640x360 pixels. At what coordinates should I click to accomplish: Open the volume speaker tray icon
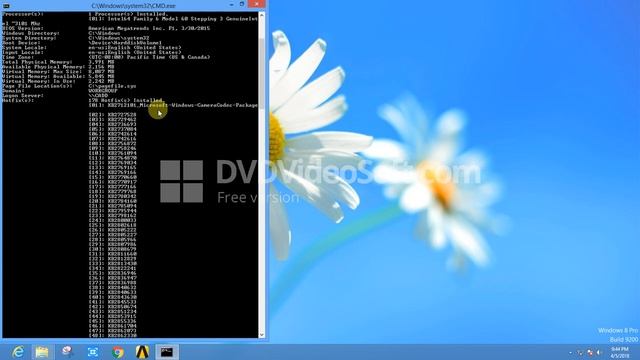click(599, 352)
